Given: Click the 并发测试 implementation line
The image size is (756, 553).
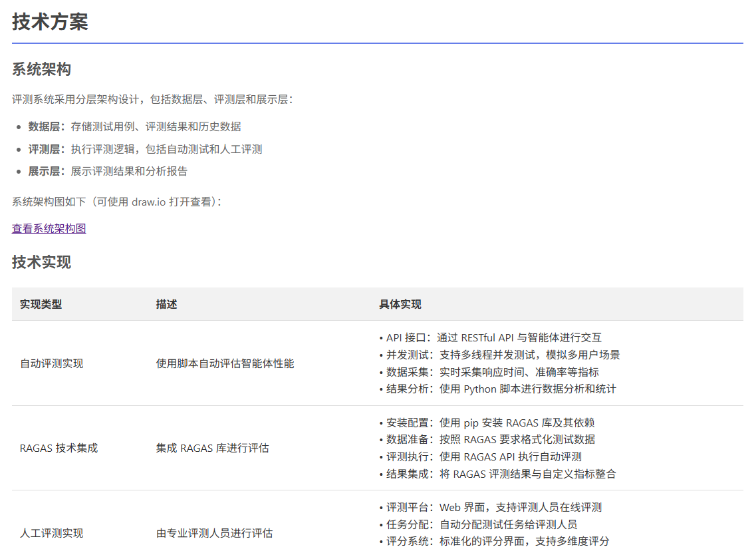Looking at the screenshot, I should [499, 355].
